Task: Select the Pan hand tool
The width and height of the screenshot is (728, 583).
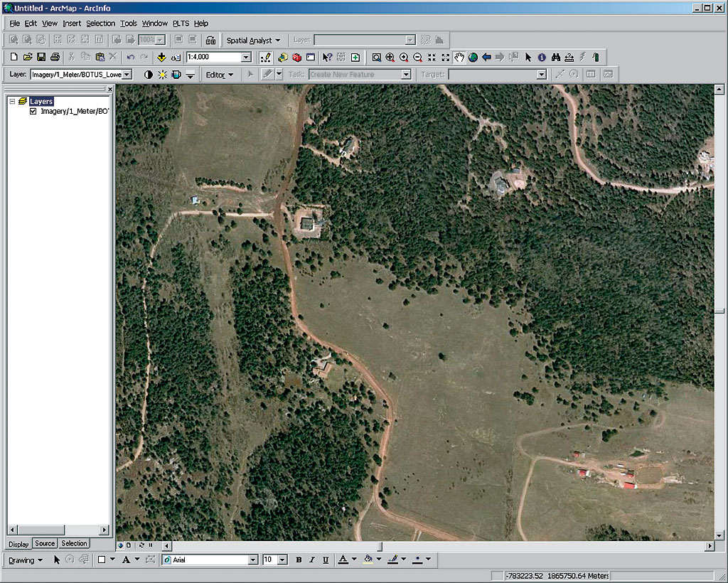Action: tap(459, 57)
